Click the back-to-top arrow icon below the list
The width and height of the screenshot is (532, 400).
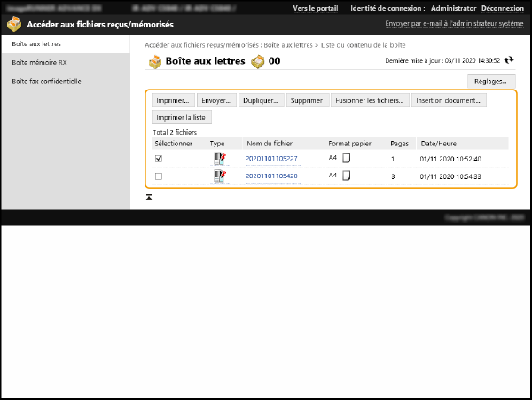tap(149, 196)
